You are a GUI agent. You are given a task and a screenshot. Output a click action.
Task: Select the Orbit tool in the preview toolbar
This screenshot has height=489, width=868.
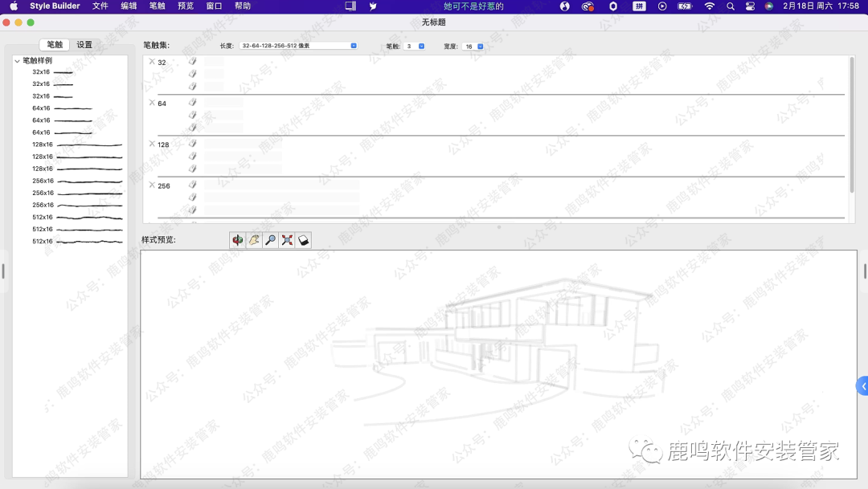[237, 240]
